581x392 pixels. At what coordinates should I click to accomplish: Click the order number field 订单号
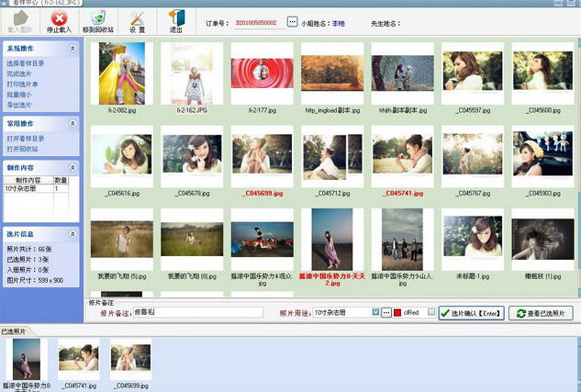click(x=260, y=23)
